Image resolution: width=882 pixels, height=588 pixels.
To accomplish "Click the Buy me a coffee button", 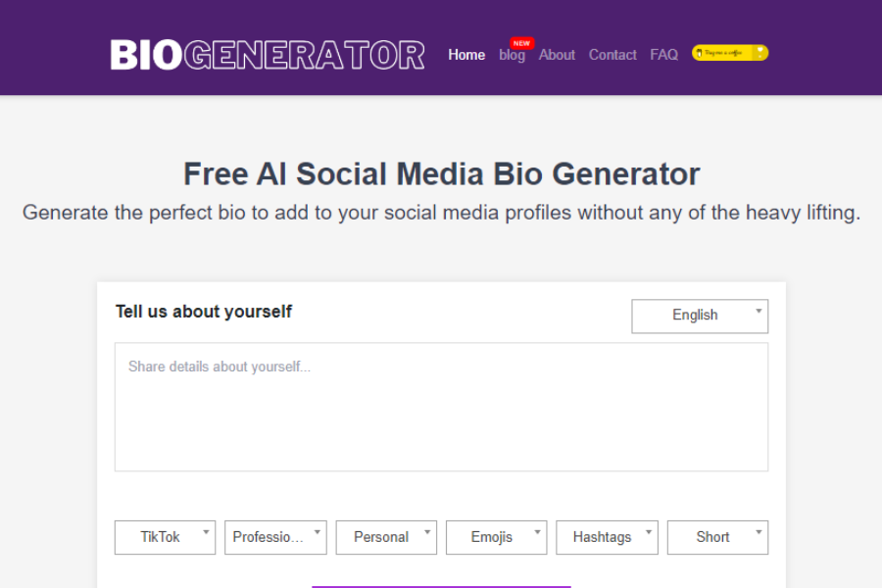I will (729, 51).
